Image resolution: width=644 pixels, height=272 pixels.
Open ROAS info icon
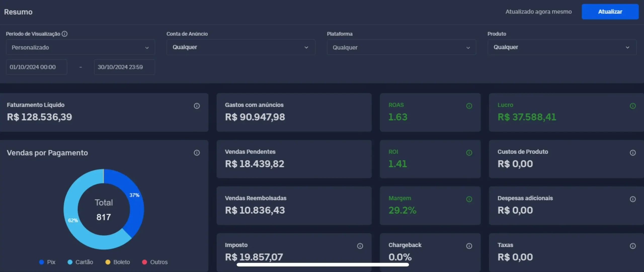tap(469, 106)
